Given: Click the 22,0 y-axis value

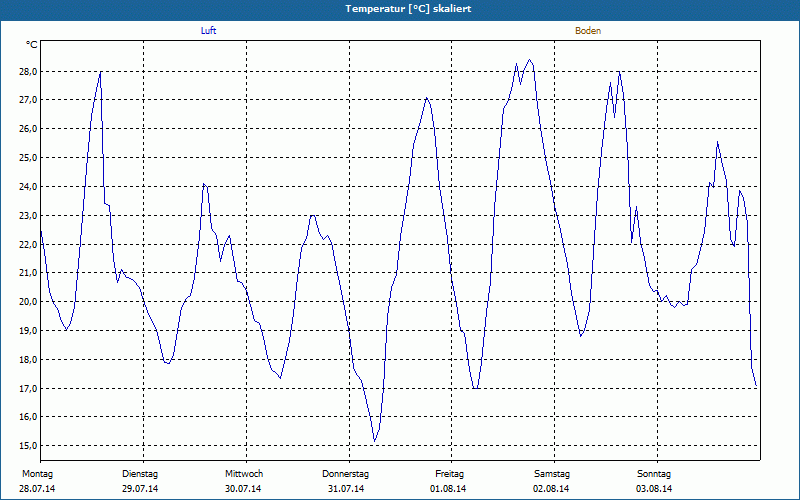Looking at the screenshot, I should click(28, 245).
